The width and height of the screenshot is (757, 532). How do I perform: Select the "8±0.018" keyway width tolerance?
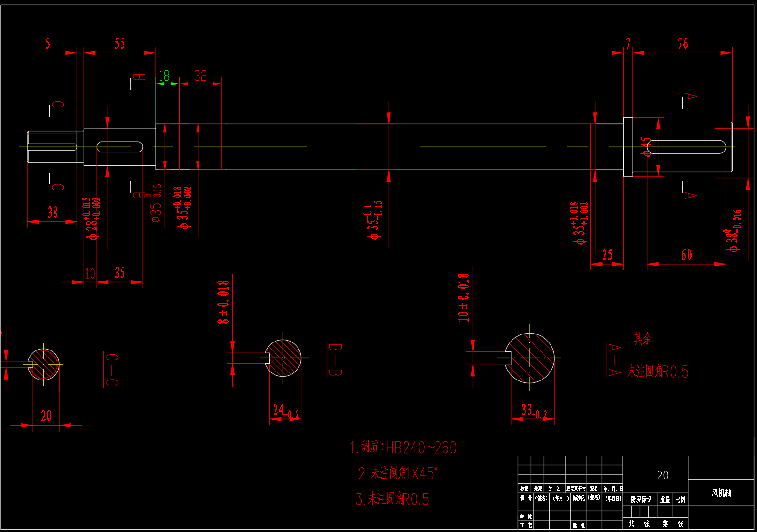pyautogui.click(x=223, y=302)
